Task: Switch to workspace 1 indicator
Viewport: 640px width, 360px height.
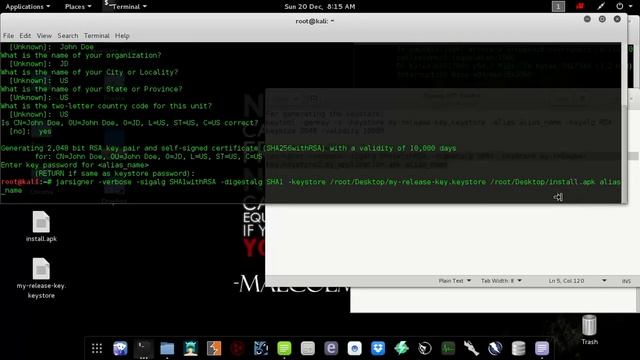Action: point(558,6)
